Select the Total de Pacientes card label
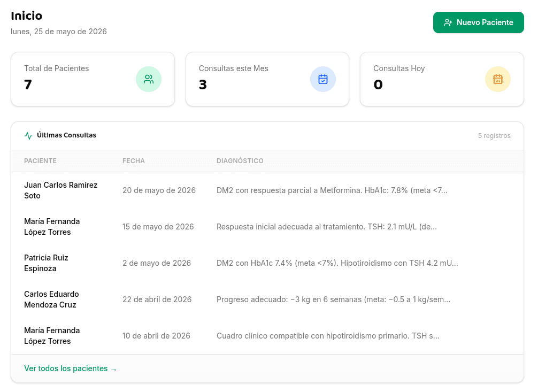The height and width of the screenshot is (392, 538). point(56,68)
